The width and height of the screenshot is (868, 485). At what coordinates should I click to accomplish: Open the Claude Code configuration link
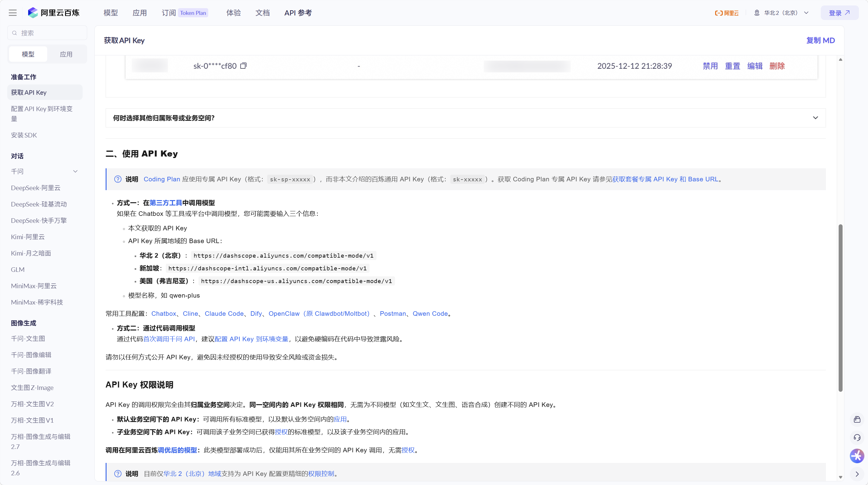coord(224,313)
